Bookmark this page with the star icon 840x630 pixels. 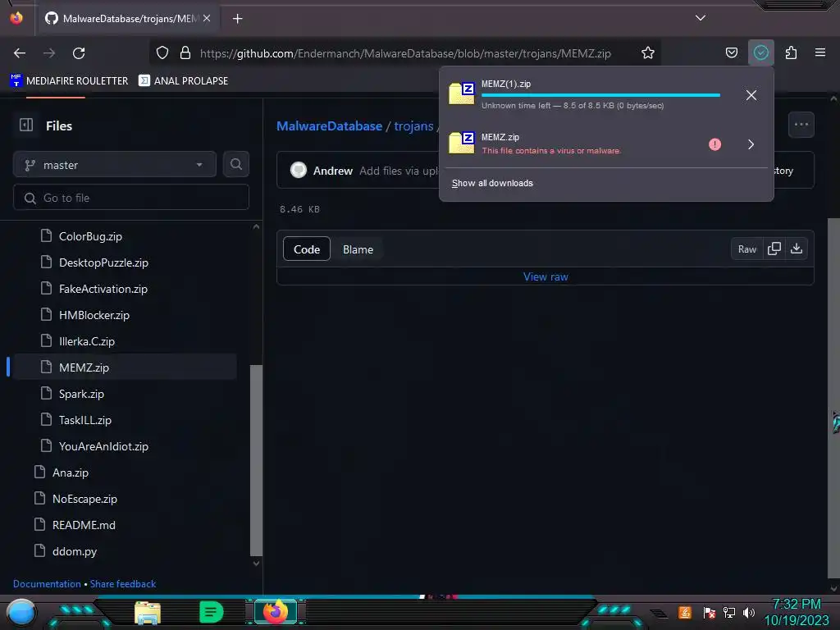[x=648, y=53]
